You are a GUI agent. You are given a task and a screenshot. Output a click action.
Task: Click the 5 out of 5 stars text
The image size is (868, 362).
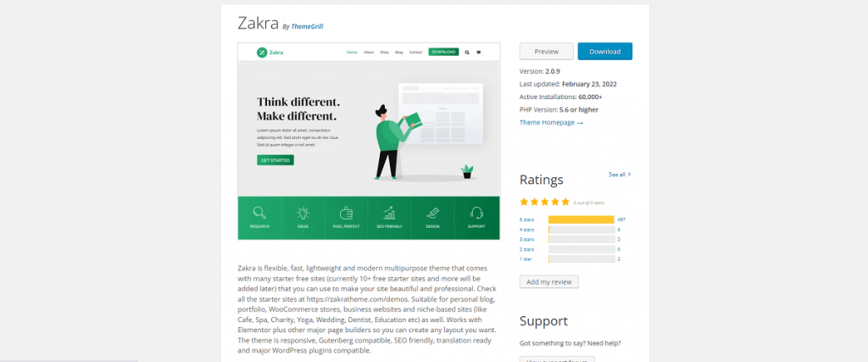(x=589, y=203)
